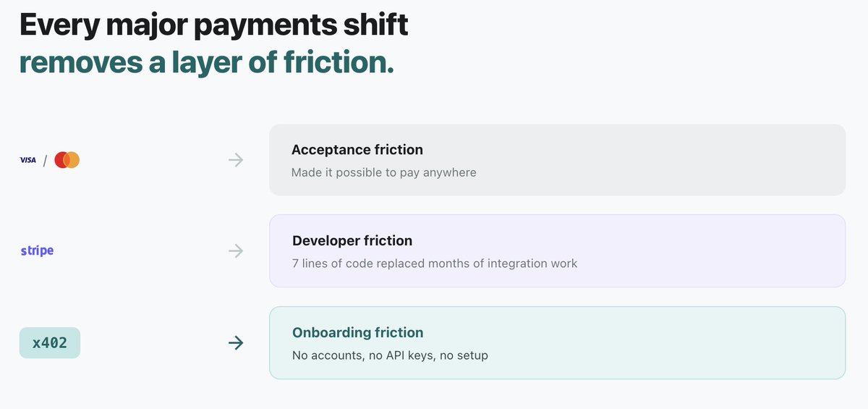Click 'No accounts, no API keys, no setup'
Viewport: 868px width, 409px height.
pos(390,355)
